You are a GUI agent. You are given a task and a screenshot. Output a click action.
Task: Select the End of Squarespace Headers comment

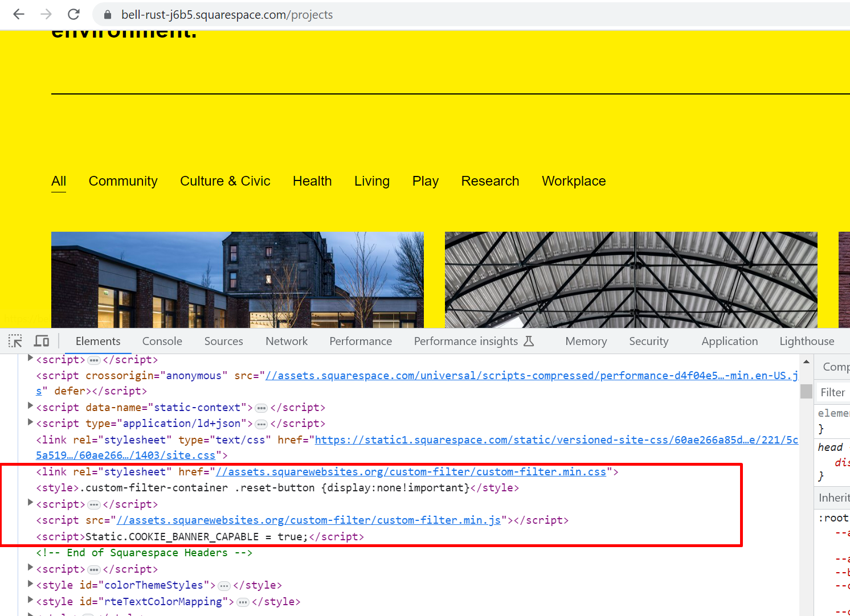[x=144, y=553]
